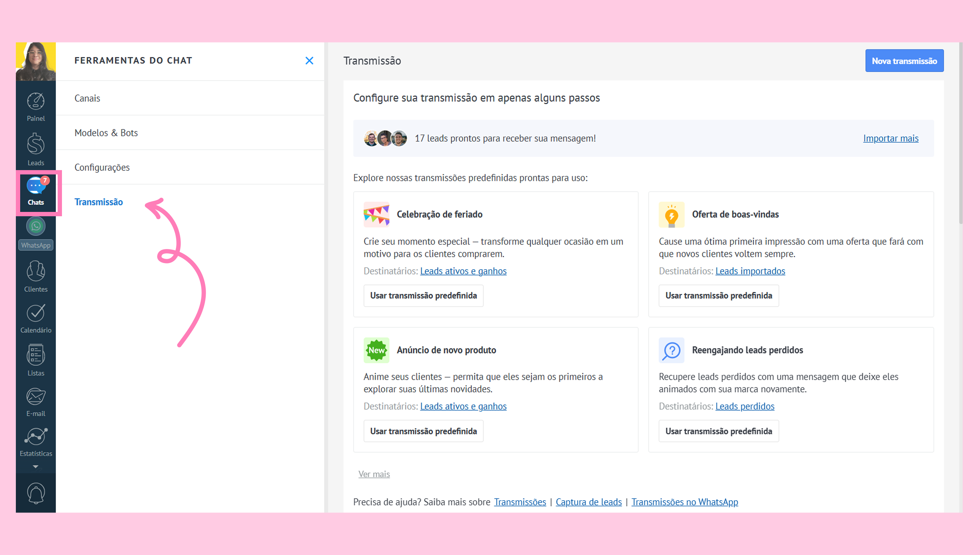The width and height of the screenshot is (980, 555).
Task: Use predefined broadcast for Reengajando leads perdidos
Action: pos(719,431)
